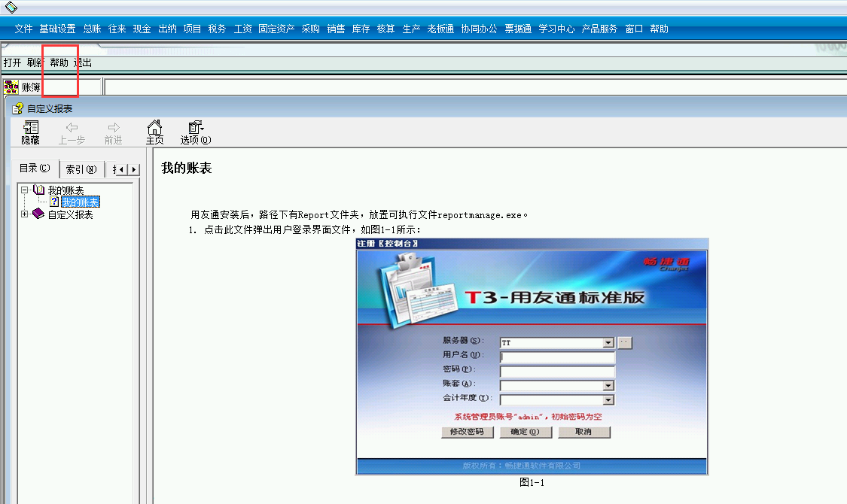Open the 票据通 menu
The width and height of the screenshot is (847, 504).
click(x=518, y=29)
